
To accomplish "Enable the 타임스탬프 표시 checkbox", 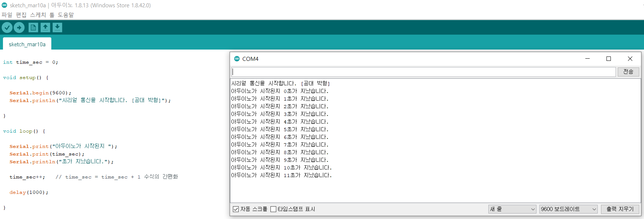I will [x=273, y=209].
